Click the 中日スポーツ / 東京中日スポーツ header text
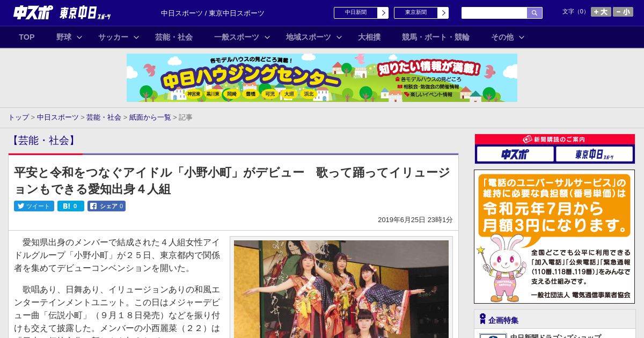Viewport: 644px width, 338px height. point(213,13)
